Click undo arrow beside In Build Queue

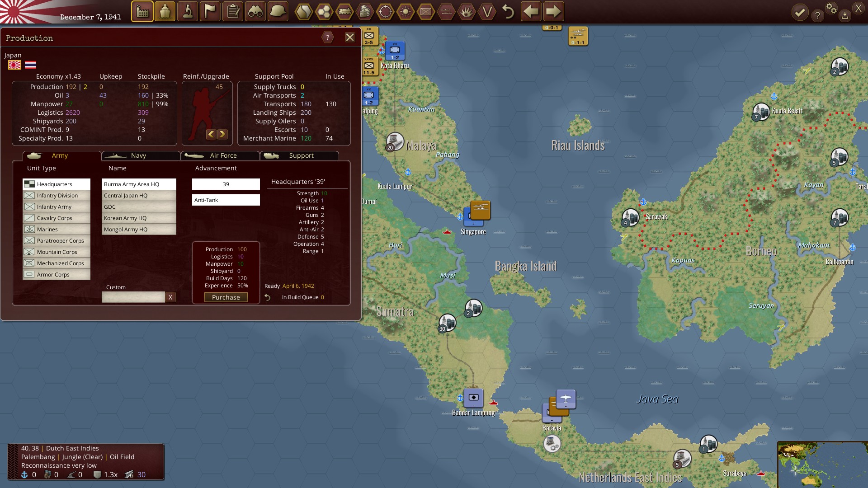coord(268,297)
